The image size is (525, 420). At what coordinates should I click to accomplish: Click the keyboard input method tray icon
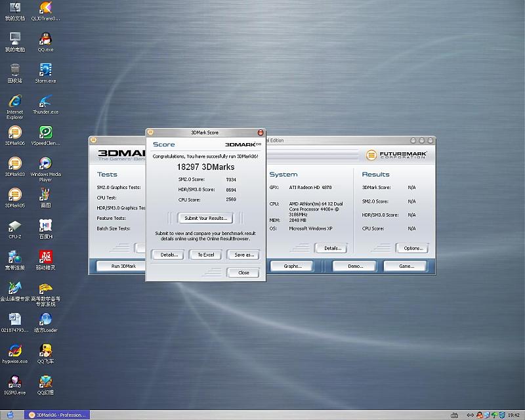(x=454, y=415)
